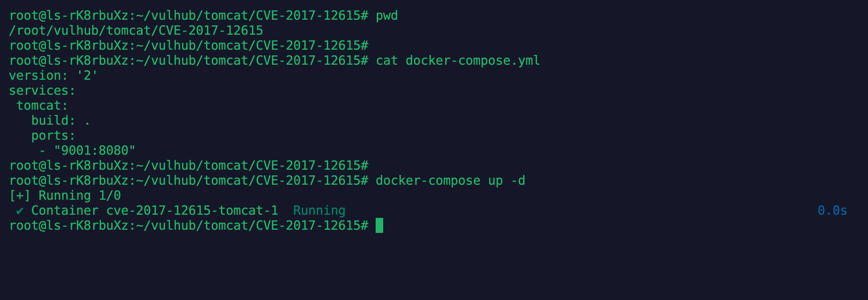Click the container name cve-2017-12615-tomcat-1

[x=192, y=211]
